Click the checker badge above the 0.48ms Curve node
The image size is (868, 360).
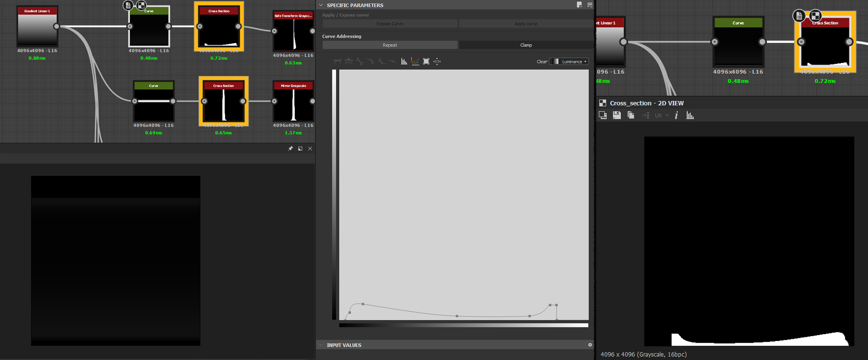141,5
